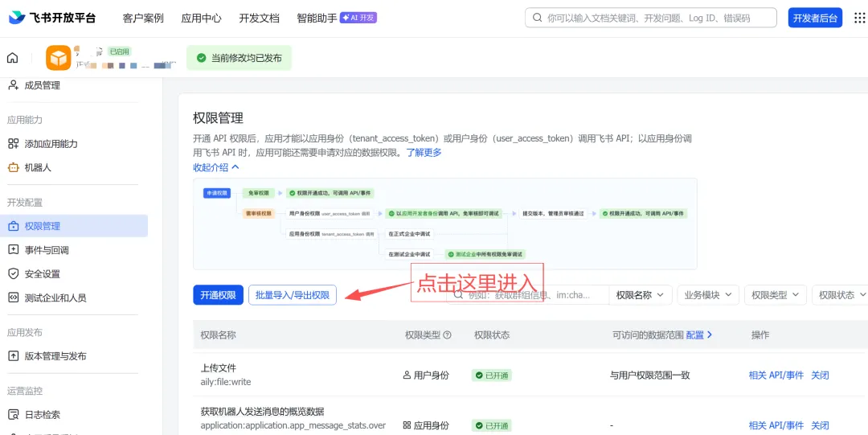Select 日志检索 in the sidebar
Image resolution: width=868 pixels, height=435 pixels.
coord(43,415)
